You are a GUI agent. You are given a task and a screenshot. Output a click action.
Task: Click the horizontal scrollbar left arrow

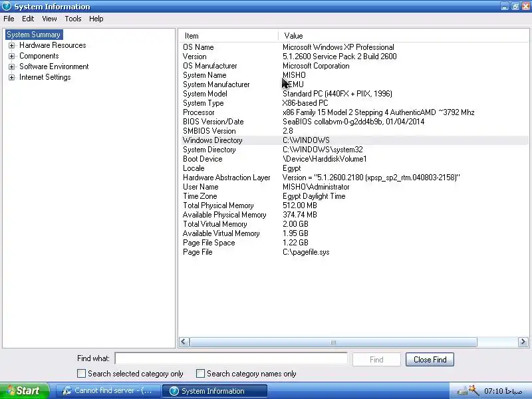point(184,342)
